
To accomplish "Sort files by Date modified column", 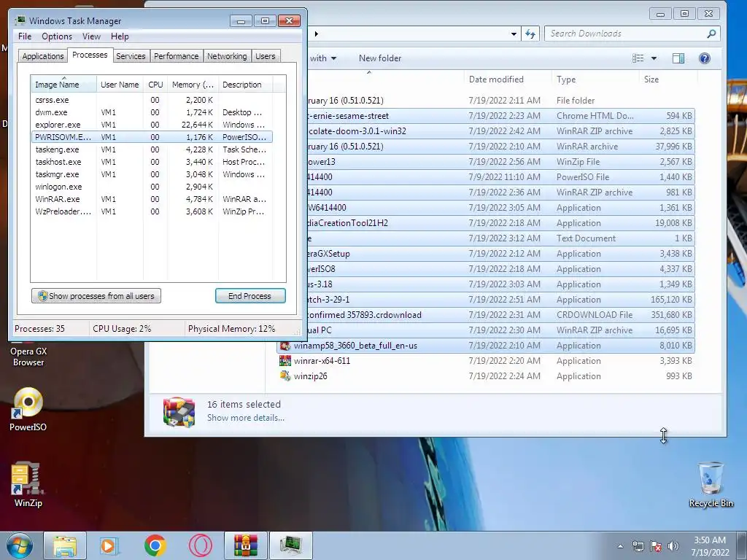I will click(x=508, y=79).
